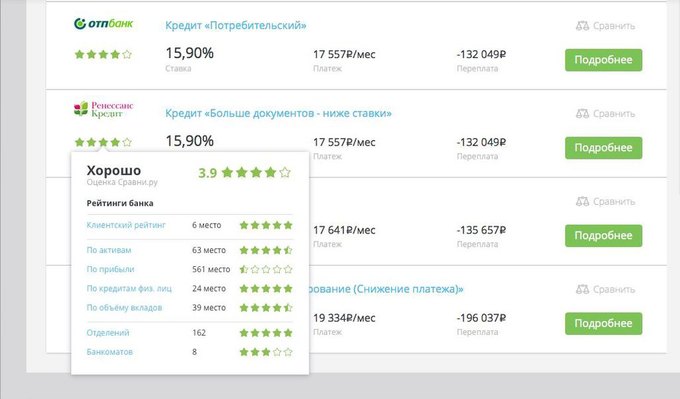680x399 pixels.
Task: Click the star rating under Renaissance Credit logo
Action: 103,142
